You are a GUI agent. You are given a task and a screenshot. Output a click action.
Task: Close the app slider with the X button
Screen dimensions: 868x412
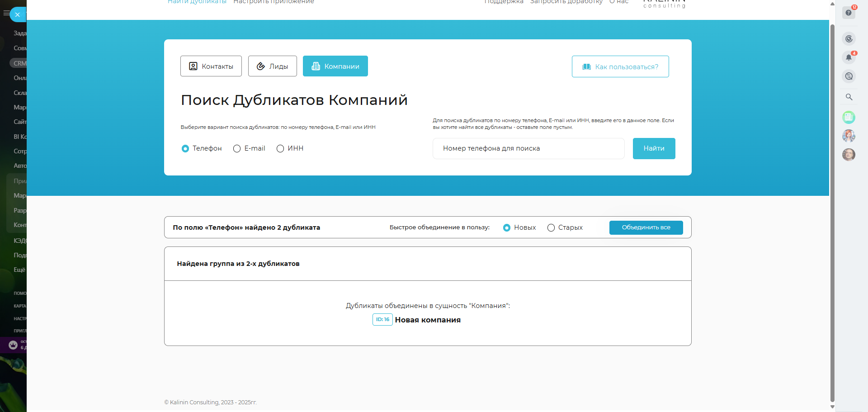tap(17, 14)
